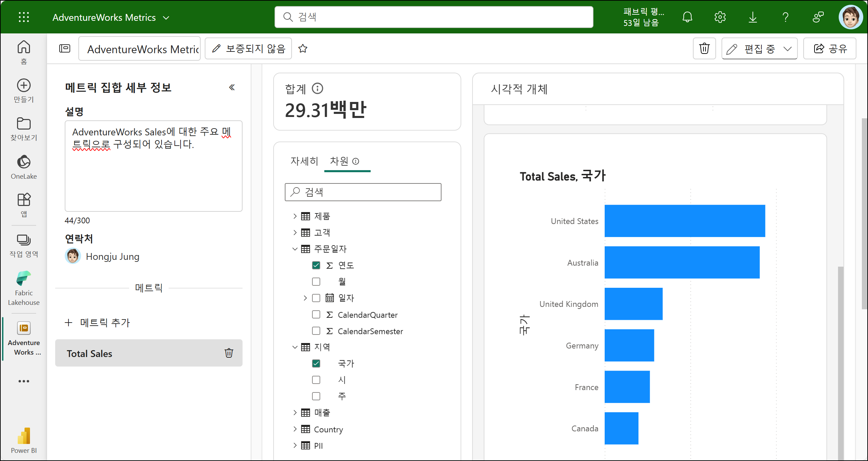Uncheck the 국가 checkbox
868x461 pixels.
[x=316, y=363]
